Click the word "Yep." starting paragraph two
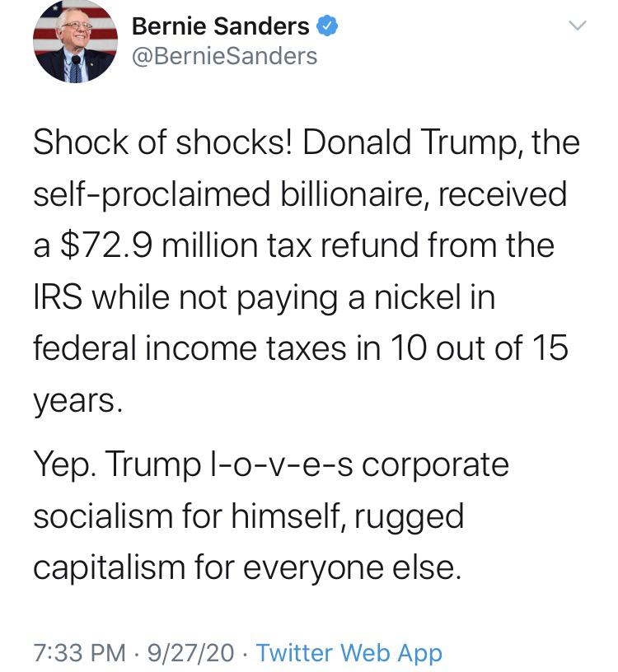The height and width of the screenshot is (672, 618). click(x=64, y=466)
